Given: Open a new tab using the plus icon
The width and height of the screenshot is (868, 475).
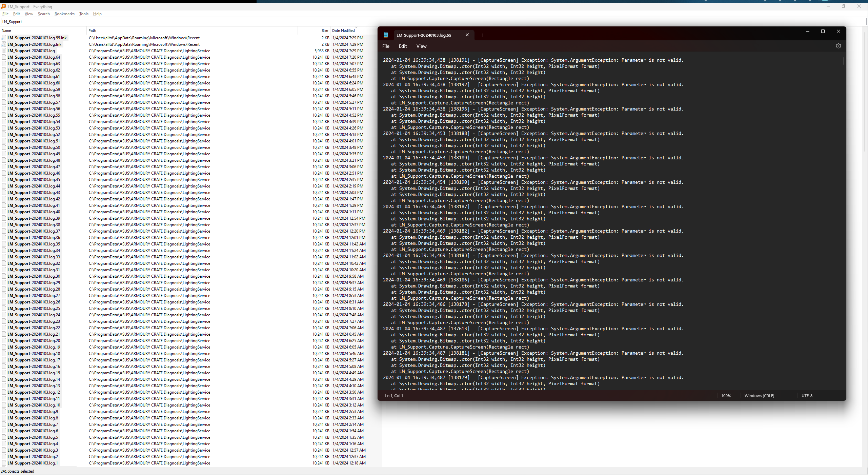Looking at the screenshot, I should 482,35.
